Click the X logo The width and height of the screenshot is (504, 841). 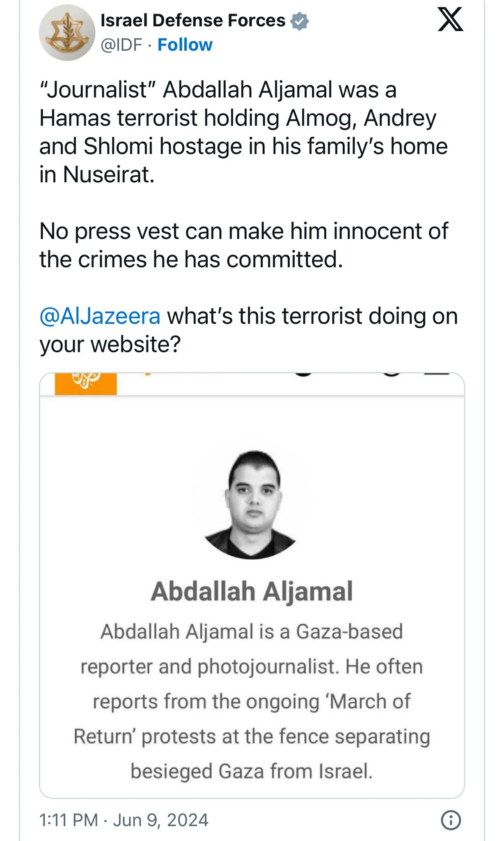click(x=450, y=19)
